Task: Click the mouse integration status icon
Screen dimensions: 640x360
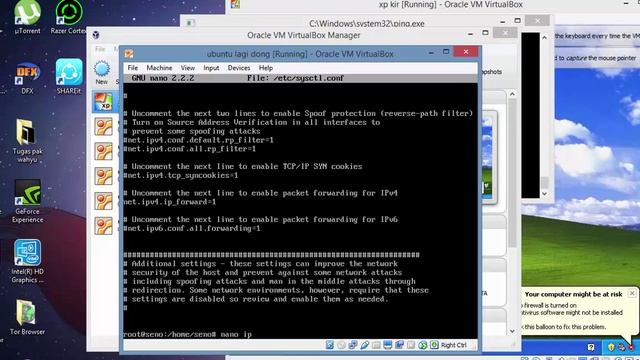Action: [x=422, y=345]
